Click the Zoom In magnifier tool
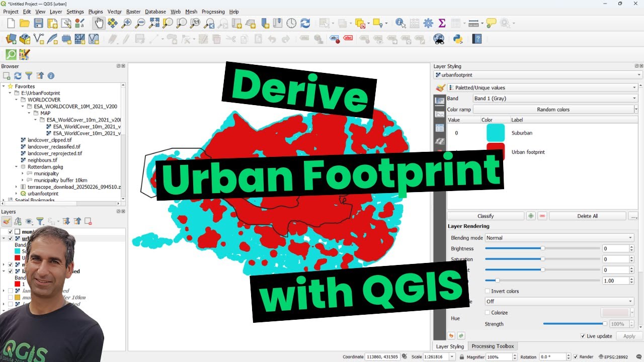 pyautogui.click(x=126, y=23)
